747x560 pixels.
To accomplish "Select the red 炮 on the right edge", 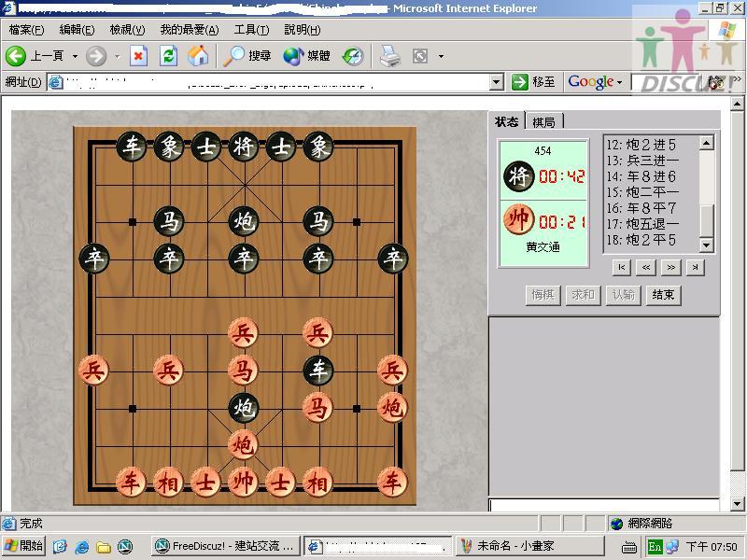I will pos(392,408).
